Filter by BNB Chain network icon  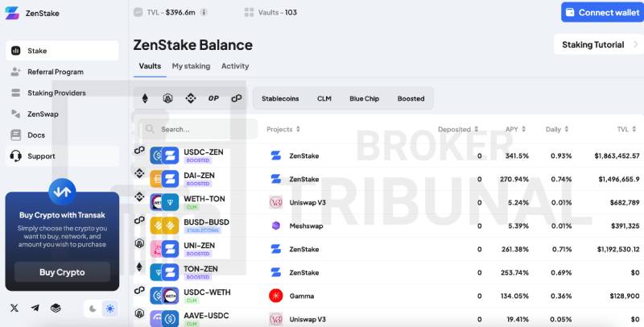191,98
